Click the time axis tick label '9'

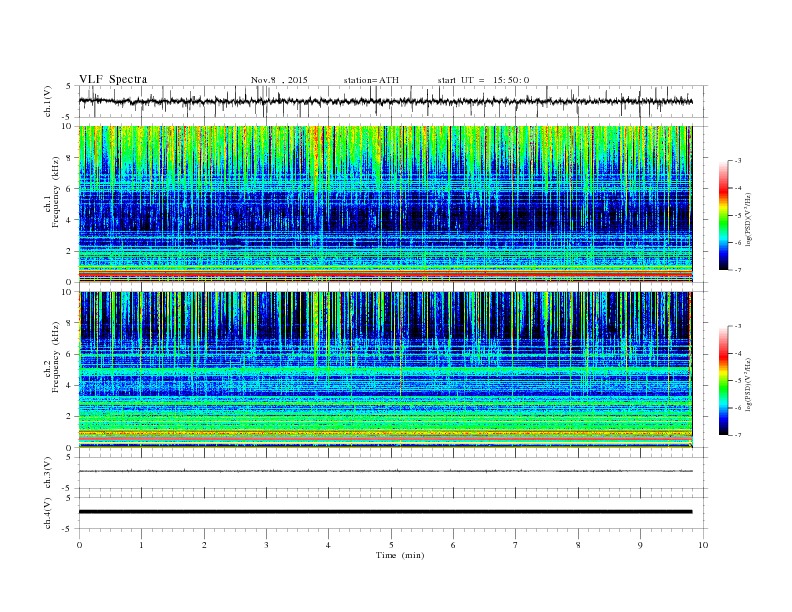[x=640, y=545]
